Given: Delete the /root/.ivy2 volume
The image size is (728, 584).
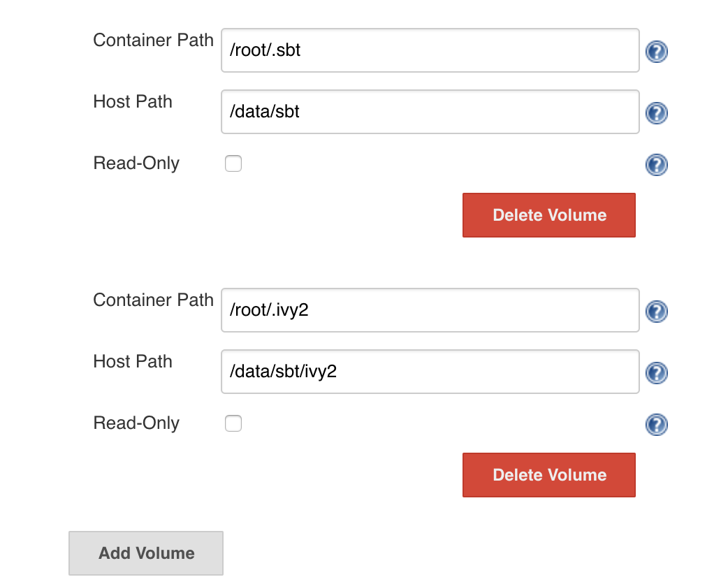Looking at the screenshot, I should (548, 475).
